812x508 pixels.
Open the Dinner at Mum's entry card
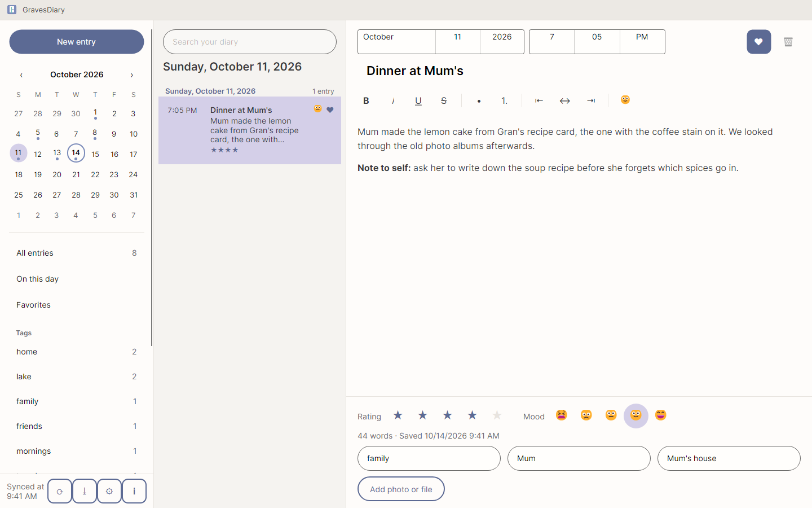250,130
